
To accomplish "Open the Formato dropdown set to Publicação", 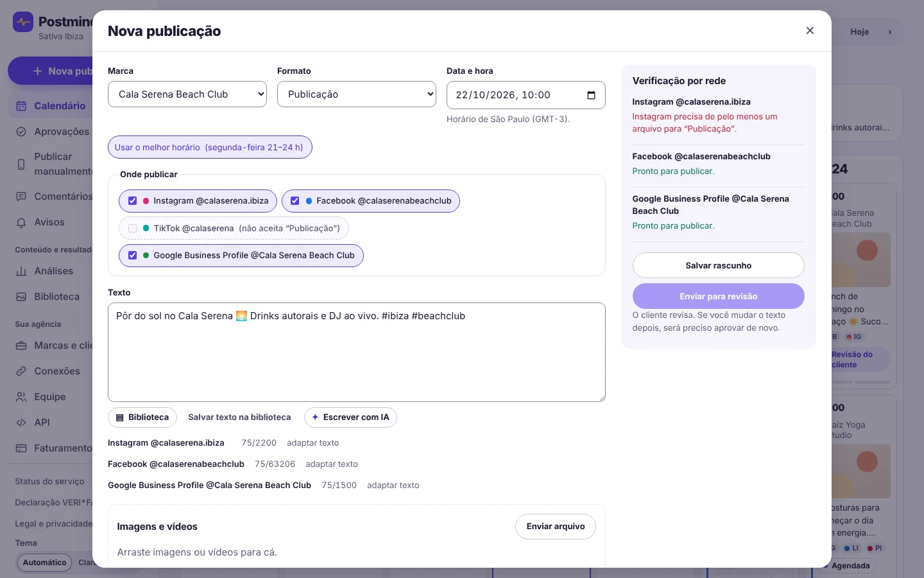I will click(x=357, y=94).
